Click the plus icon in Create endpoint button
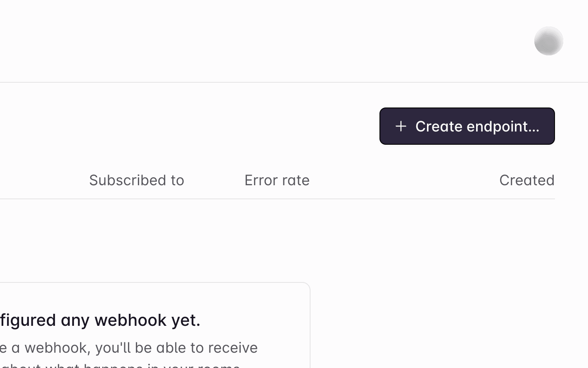This screenshot has width=588, height=368. (x=401, y=126)
